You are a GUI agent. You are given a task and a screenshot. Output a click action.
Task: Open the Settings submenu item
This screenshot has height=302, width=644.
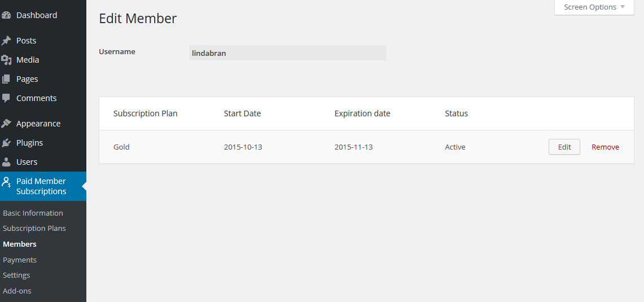tap(16, 275)
